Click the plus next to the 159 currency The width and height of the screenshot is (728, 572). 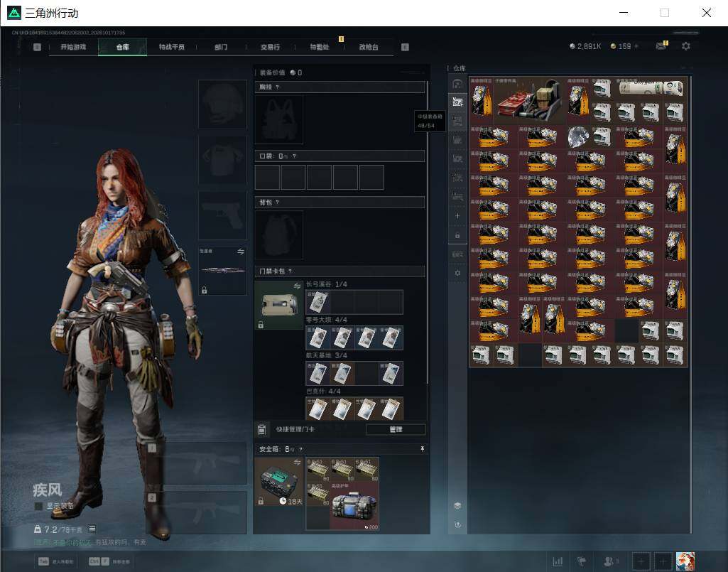point(636,46)
